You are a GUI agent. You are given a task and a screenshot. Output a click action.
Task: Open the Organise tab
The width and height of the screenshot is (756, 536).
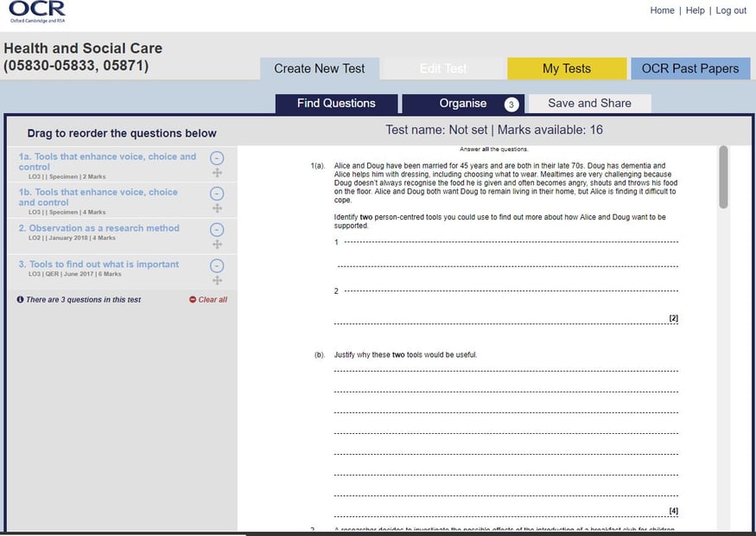click(x=463, y=103)
